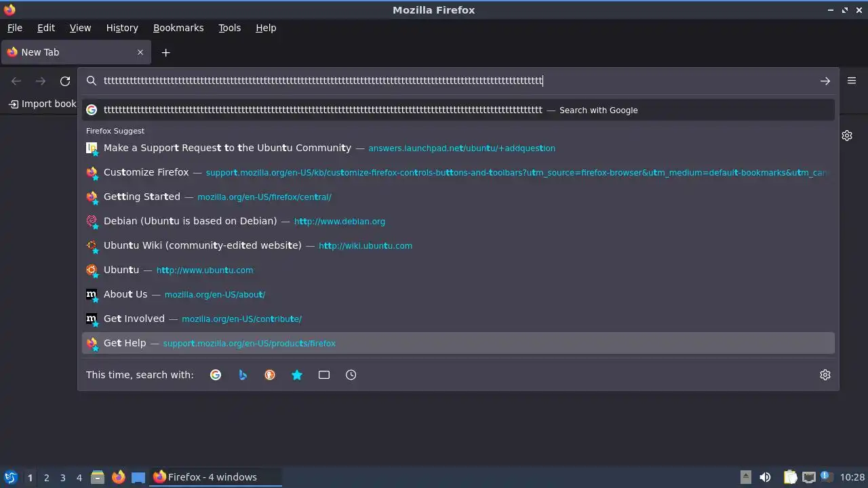Click show desktop taskbar icon
Image resolution: width=868 pixels, height=488 pixels.
pyautogui.click(x=138, y=477)
